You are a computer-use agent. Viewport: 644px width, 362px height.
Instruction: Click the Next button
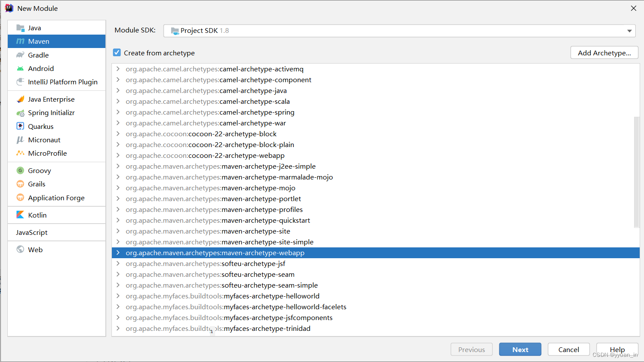pos(520,349)
